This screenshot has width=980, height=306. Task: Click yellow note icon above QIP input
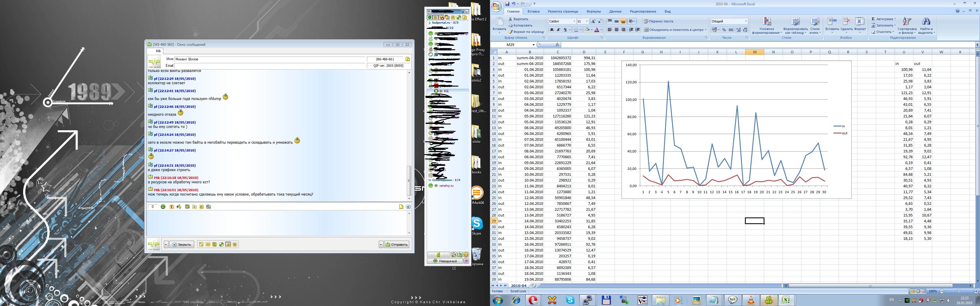[401, 207]
